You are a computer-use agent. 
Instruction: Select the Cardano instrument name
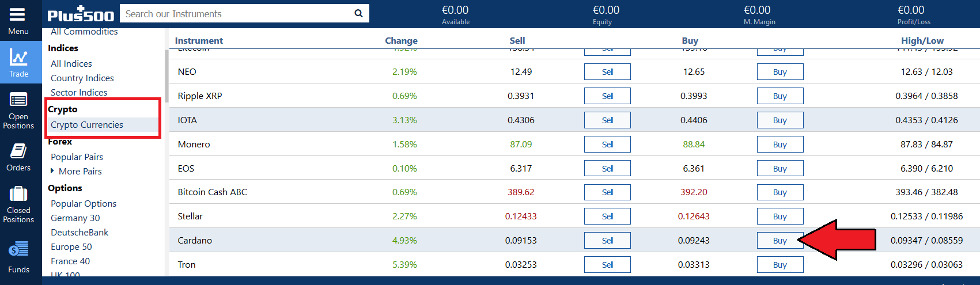tap(195, 241)
